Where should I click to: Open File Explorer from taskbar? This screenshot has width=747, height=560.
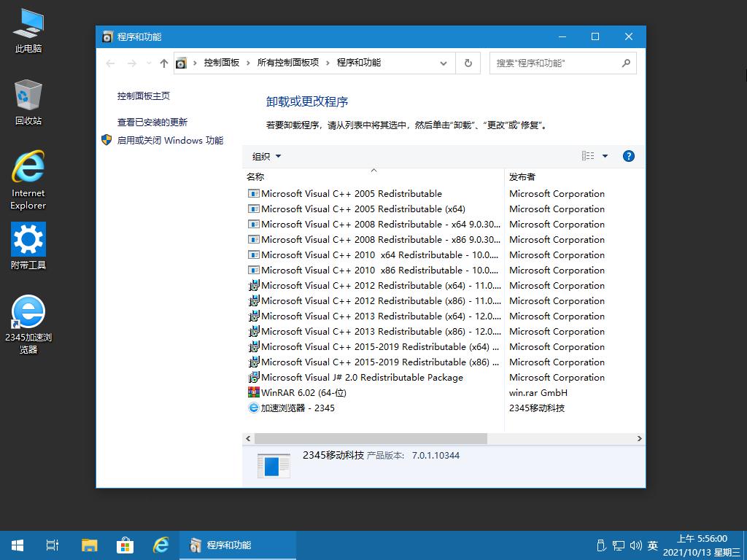tap(89, 545)
